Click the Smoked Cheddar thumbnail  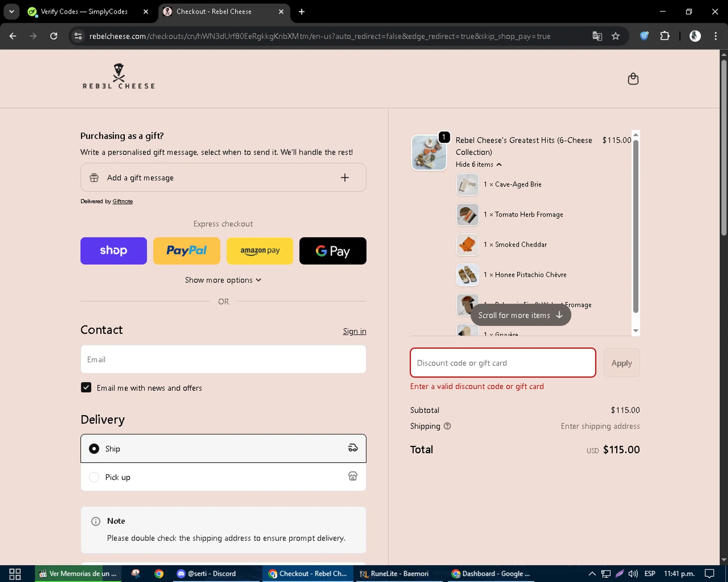click(x=467, y=244)
